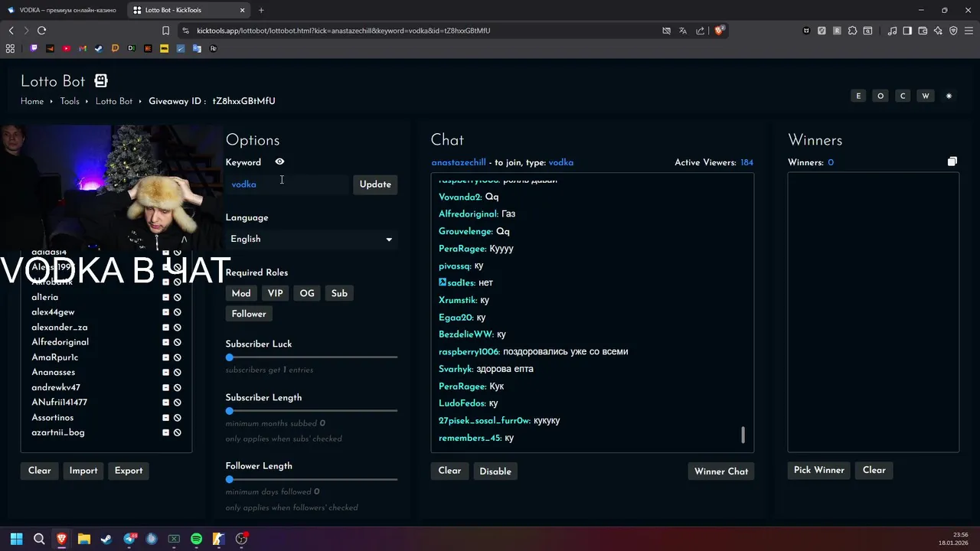The image size is (980, 551).
Task: Clear the chat messages
Action: pyautogui.click(x=449, y=471)
